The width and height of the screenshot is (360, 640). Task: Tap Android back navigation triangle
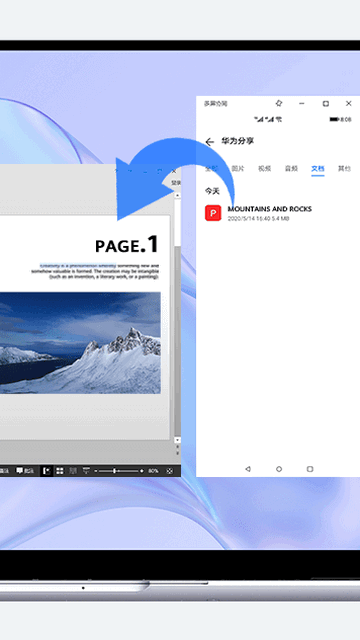[248, 469]
